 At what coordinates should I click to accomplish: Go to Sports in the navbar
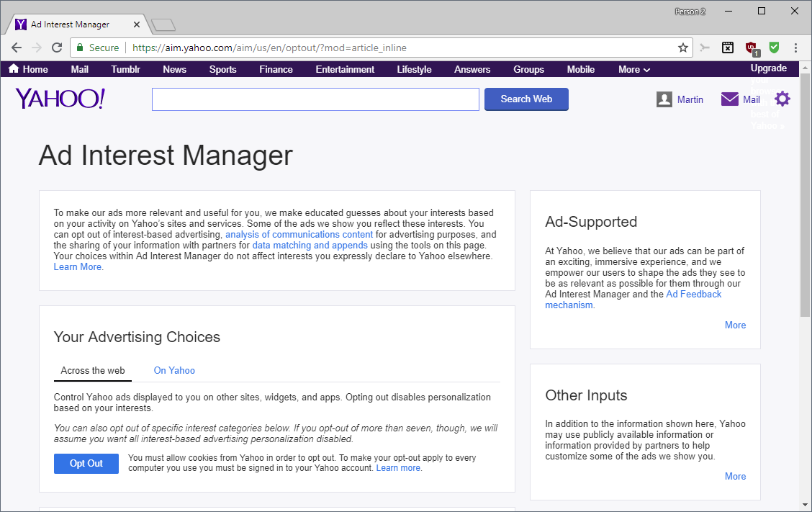222,69
